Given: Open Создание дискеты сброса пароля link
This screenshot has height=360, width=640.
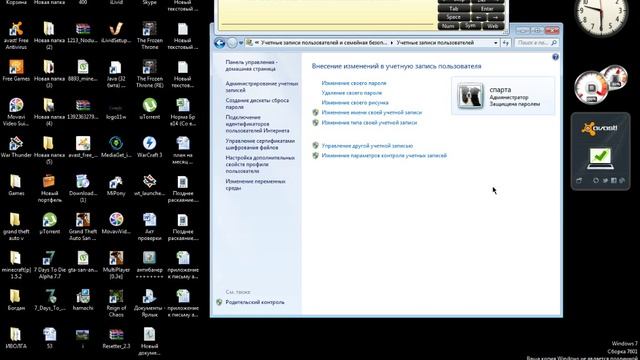Looking at the screenshot, I should coord(257,104).
